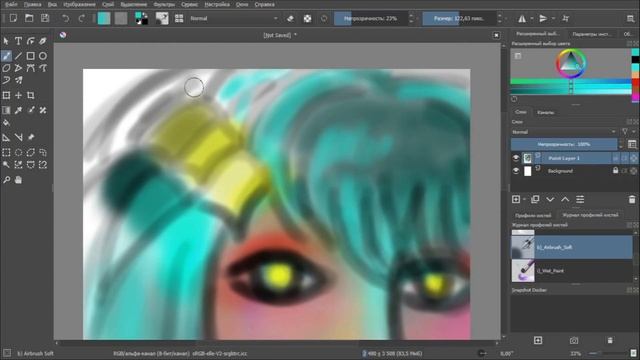The width and height of the screenshot is (640, 360).
Task: Undo the last stroke
Action: click(x=65, y=18)
